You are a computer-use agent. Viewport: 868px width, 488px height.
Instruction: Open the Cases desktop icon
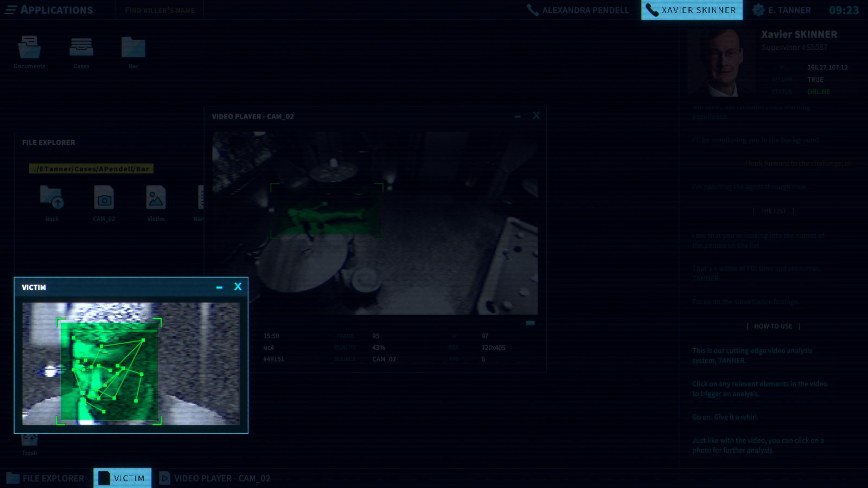point(81,49)
